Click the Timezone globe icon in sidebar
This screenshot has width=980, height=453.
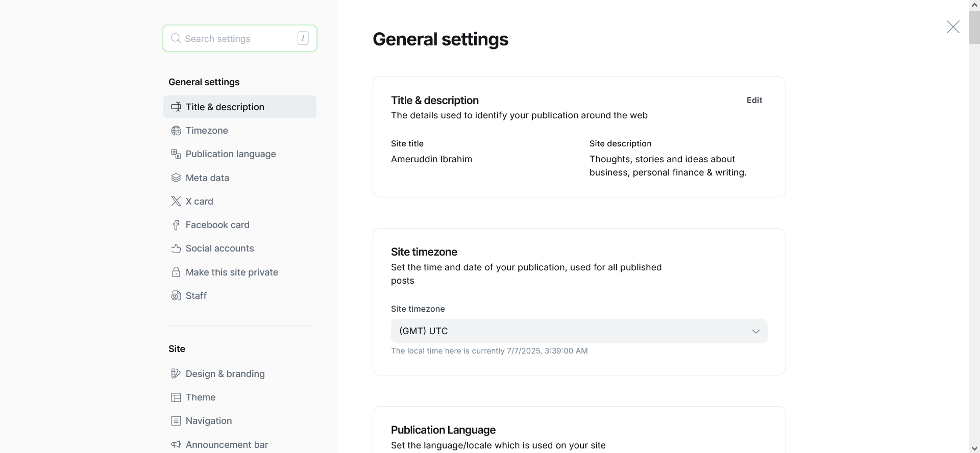point(176,131)
